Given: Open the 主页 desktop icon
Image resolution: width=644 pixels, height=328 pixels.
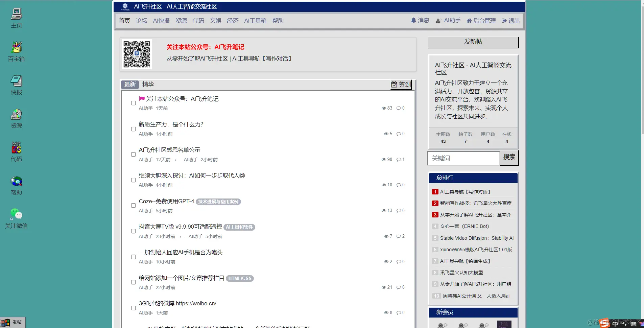Looking at the screenshot, I should coord(16,18).
